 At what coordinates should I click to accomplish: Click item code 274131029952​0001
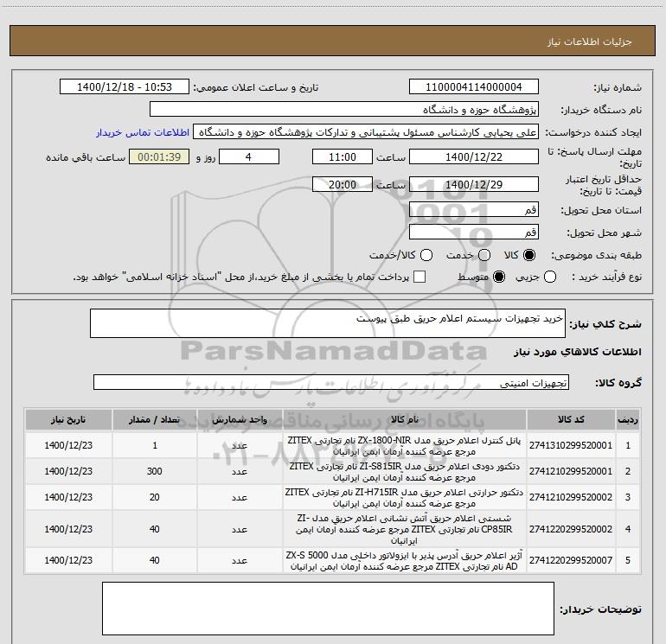tap(571, 445)
